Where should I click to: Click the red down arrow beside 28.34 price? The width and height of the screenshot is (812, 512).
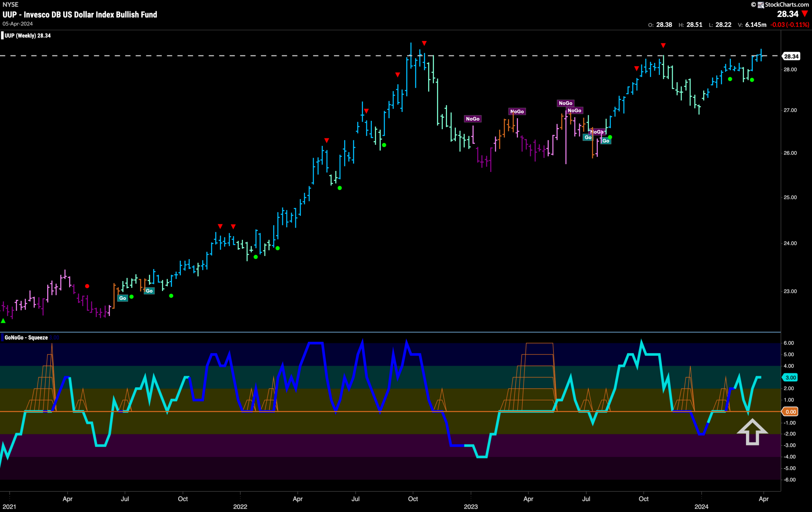coord(805,14)
